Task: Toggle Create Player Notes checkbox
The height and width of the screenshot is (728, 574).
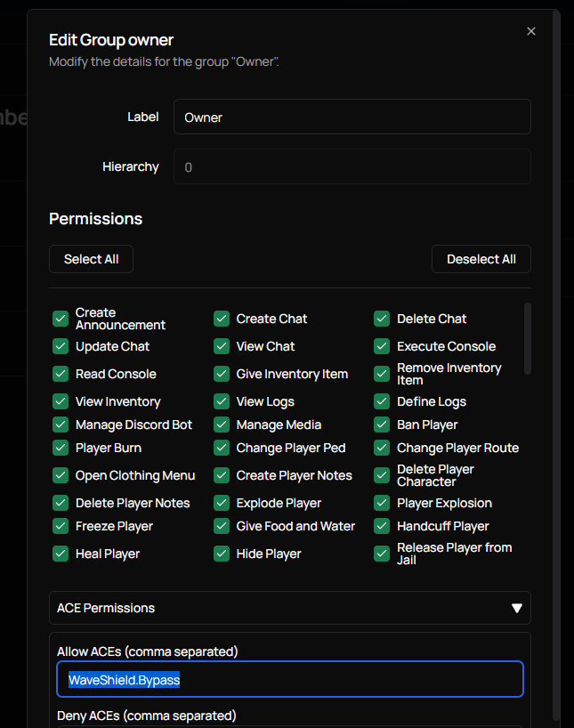Action: pyautogui.click(x=222, y=475)
